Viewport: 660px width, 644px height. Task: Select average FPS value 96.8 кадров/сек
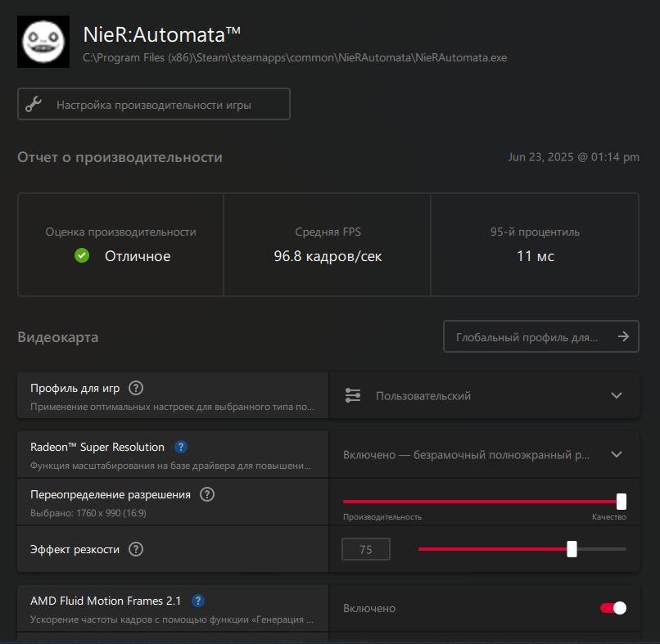[x=328, y=256]
